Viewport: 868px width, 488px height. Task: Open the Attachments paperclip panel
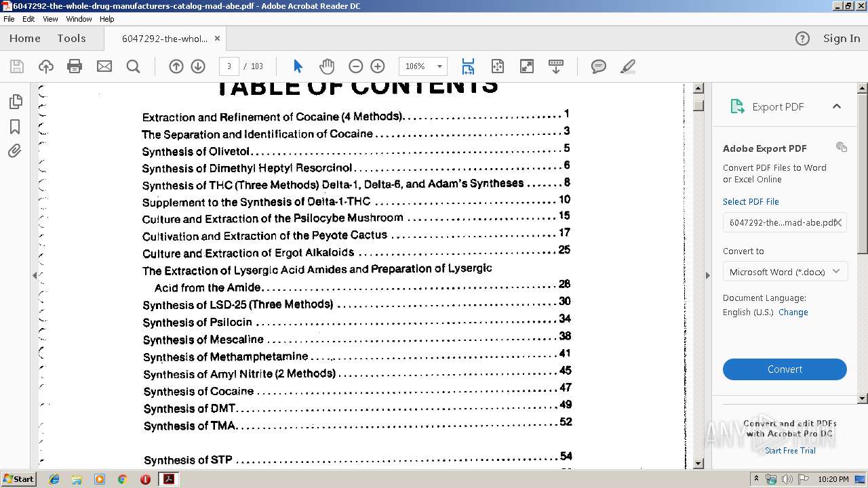click(x=15, y=150)
